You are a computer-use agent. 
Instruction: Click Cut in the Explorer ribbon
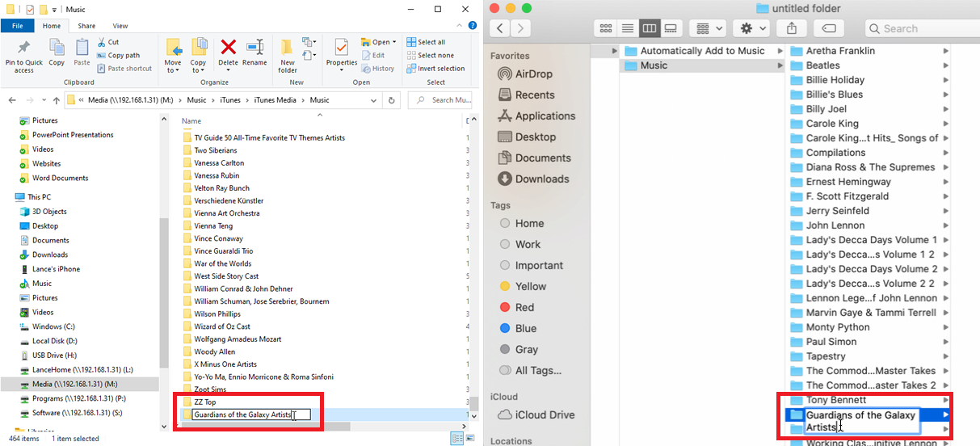point(108,42)
